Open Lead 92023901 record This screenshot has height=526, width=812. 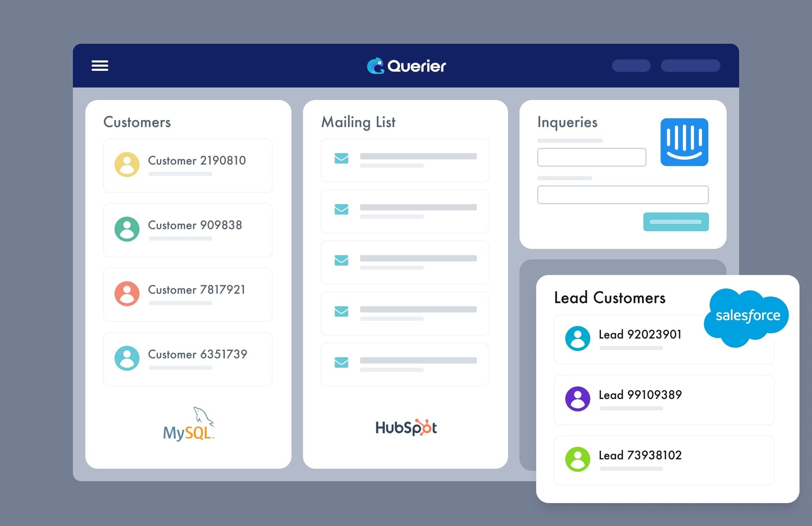pyautogui.click(x=640, y=339)
